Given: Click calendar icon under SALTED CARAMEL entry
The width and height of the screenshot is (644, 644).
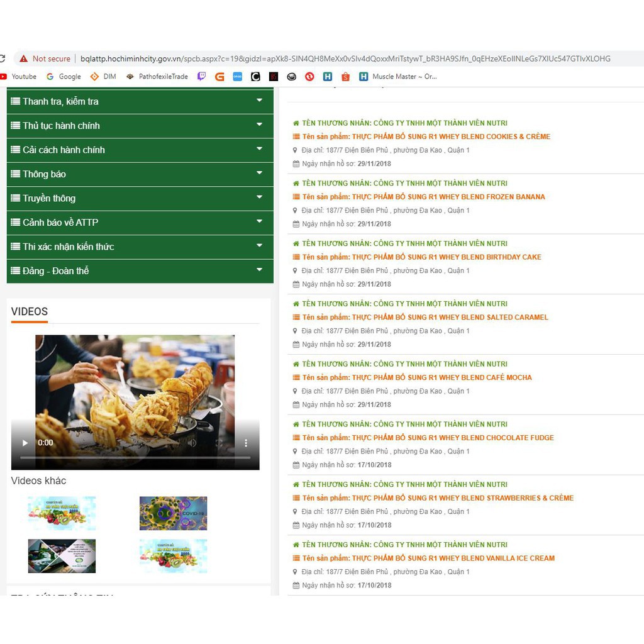Looking at the screenshot, I should (296, 344).
